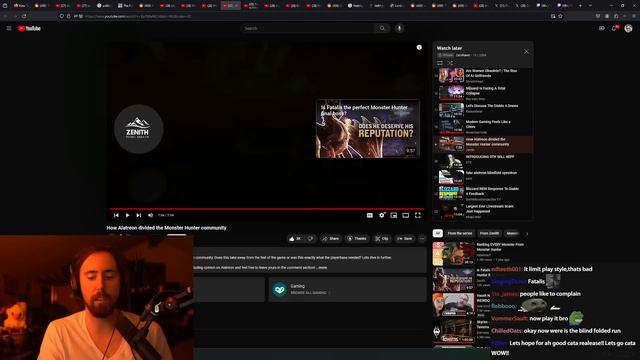Start voice search with the microphone icon
This screenshot has height=360, width=640.
(x=400, y=28)
